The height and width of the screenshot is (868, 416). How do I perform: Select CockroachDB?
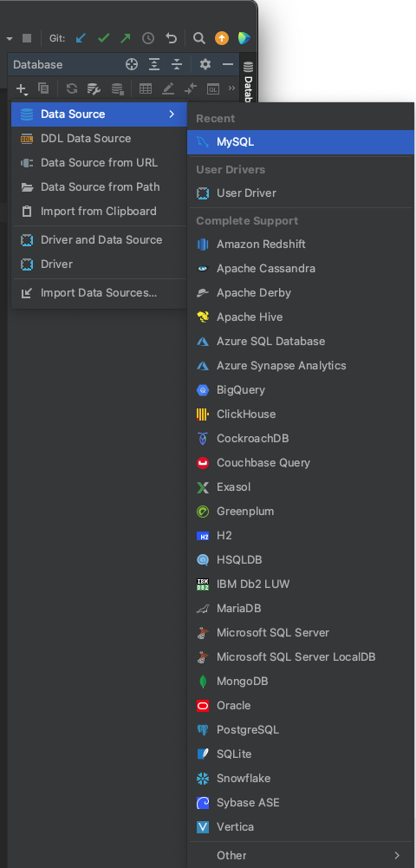pyautogui.click(x=301, y=439)
